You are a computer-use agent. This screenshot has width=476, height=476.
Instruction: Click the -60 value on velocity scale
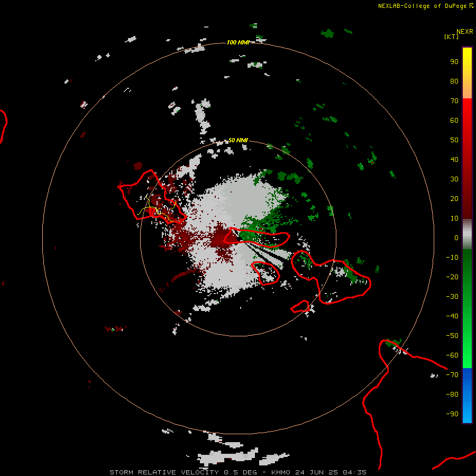click(452, 355)
